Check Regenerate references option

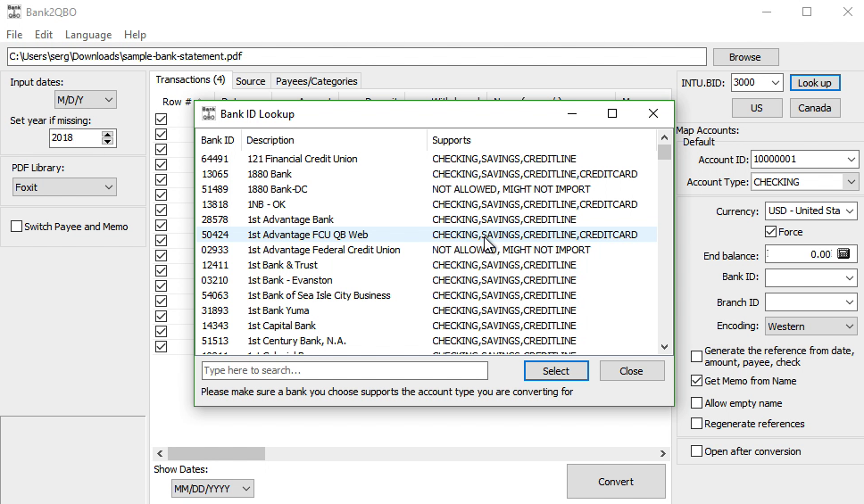coord(696,424)
